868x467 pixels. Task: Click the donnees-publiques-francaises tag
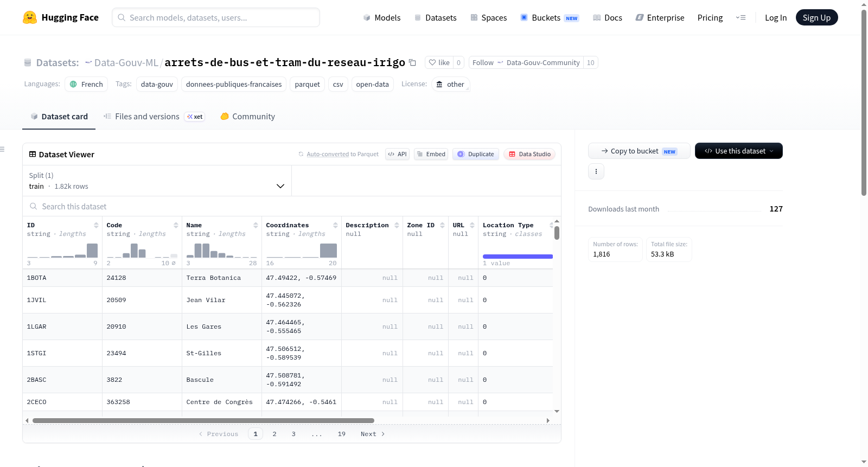pyautogui.click(x=234, y=84)
